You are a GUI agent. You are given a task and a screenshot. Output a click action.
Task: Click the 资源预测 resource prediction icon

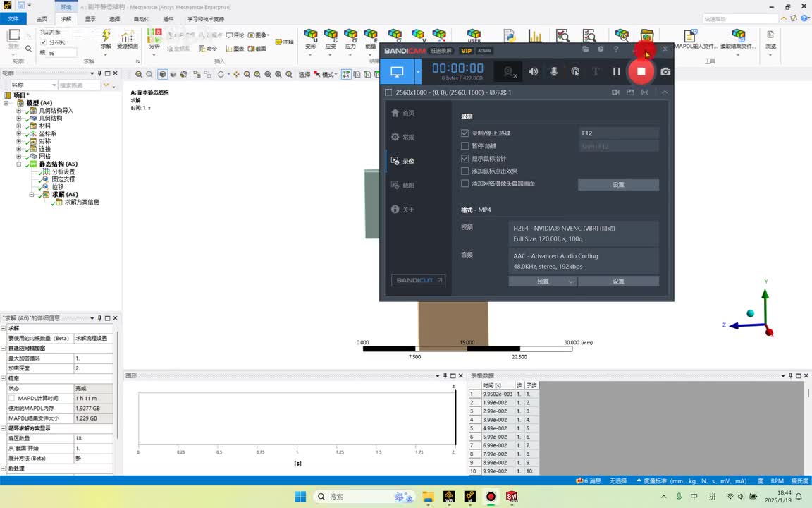coord(128,39)
